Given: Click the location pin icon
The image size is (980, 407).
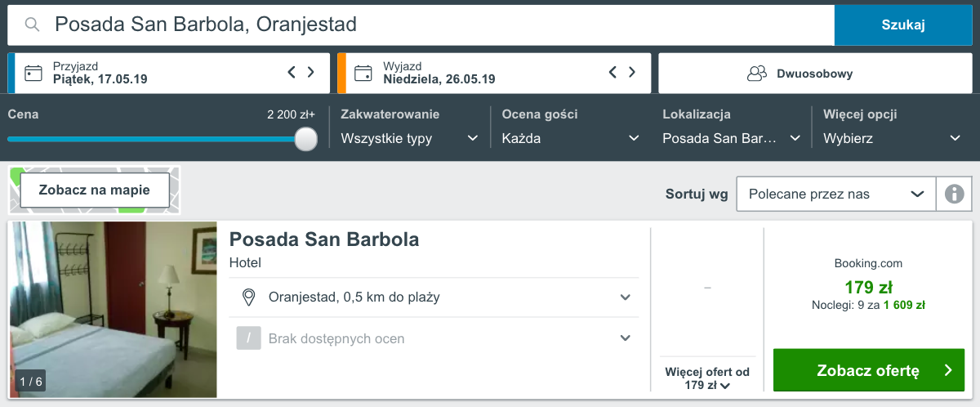Looking at the screenshot, I should tap(249, 297).
